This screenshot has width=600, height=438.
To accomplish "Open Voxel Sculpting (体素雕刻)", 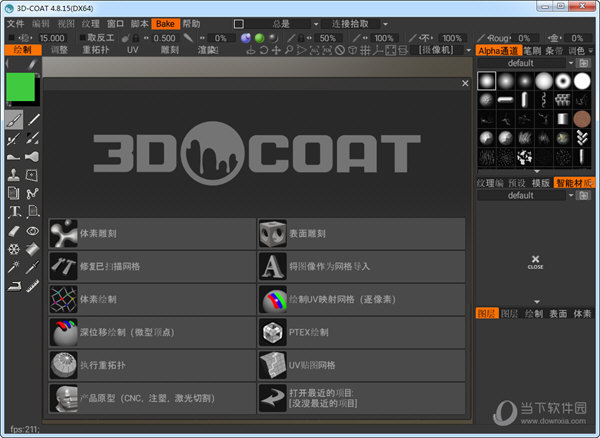I will pos(152,234).
